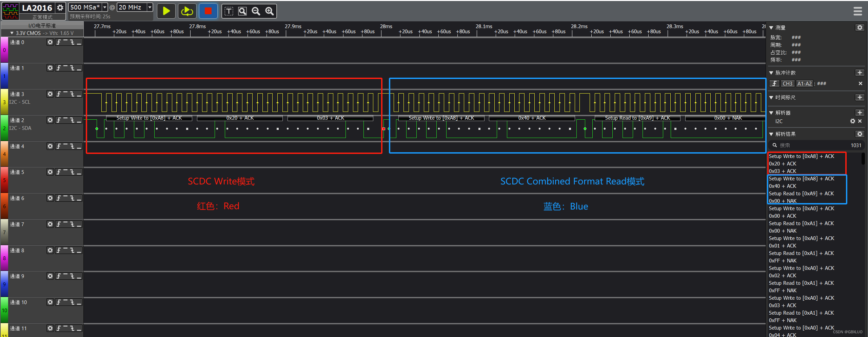Screen dimensions: 868x337
Task: Open settings gear for 通道 6
Action: (x=50, y=198)
